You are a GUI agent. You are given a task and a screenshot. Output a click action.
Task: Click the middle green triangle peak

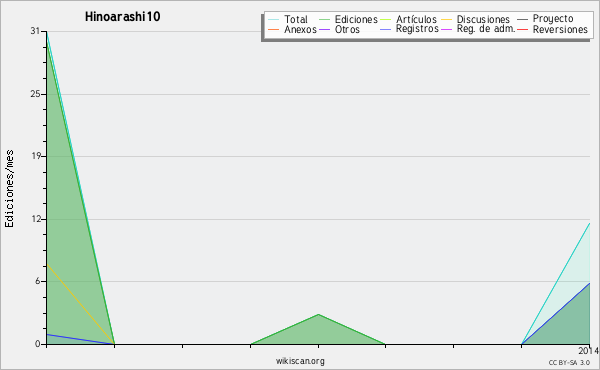coord(318,315)
